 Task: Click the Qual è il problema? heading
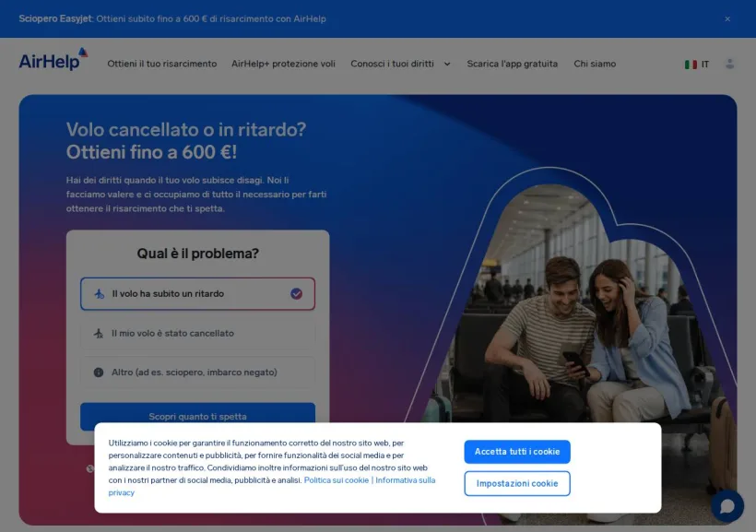click(197, 254)
